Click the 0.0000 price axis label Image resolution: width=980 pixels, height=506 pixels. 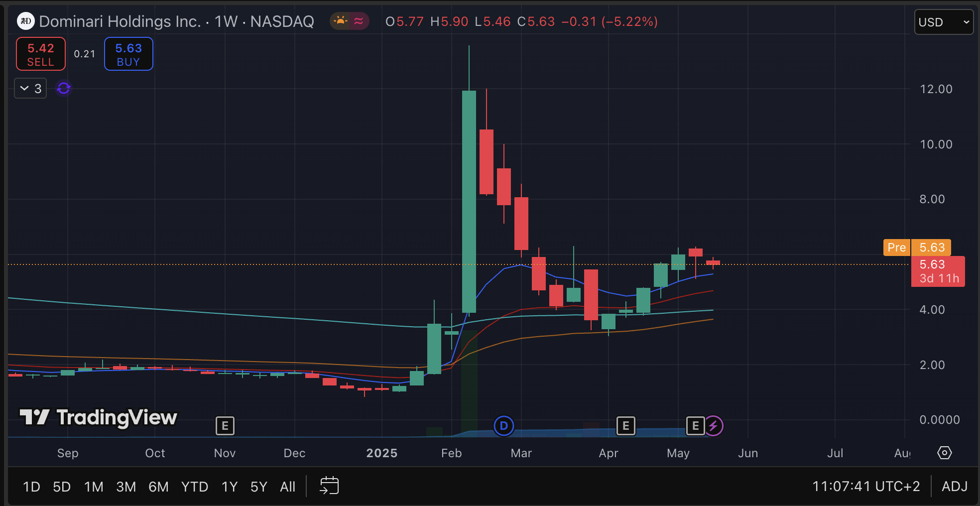pos(940,420)
